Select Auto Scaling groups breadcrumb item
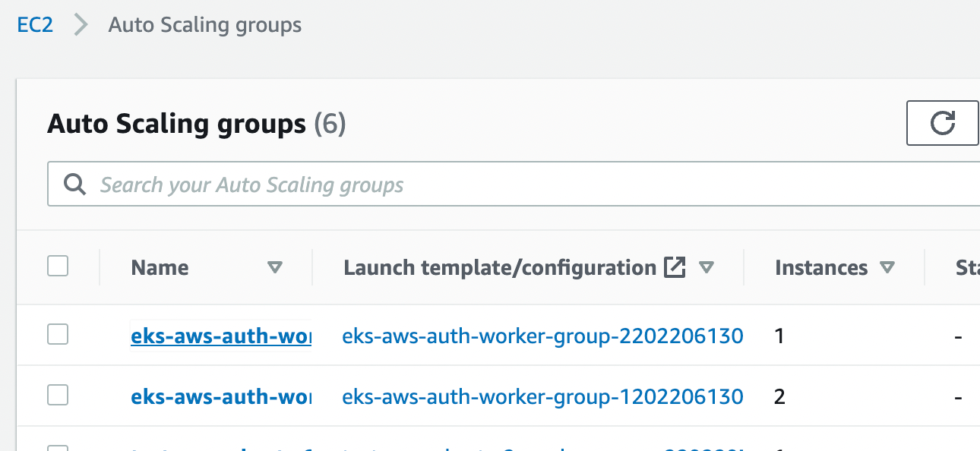This screenshot has width=980, height=451. point(205,25)
